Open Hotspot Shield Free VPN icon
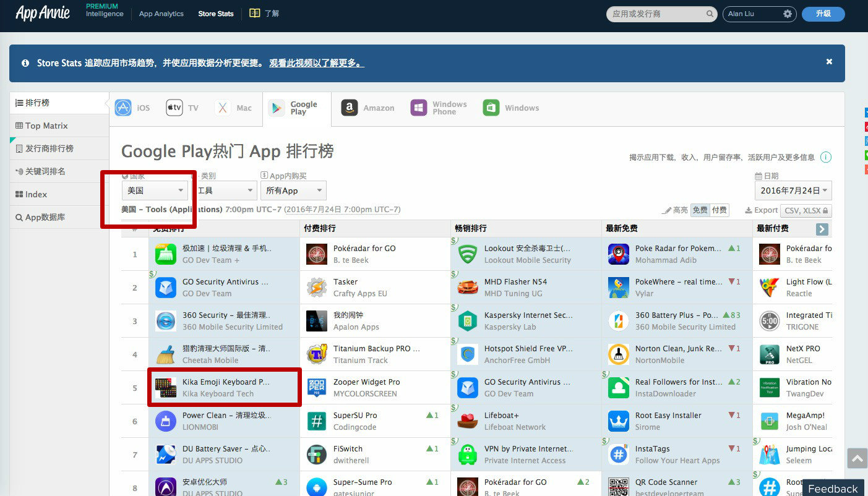The height and width of the screenshot is (496, 868). [x=468, y=354]
